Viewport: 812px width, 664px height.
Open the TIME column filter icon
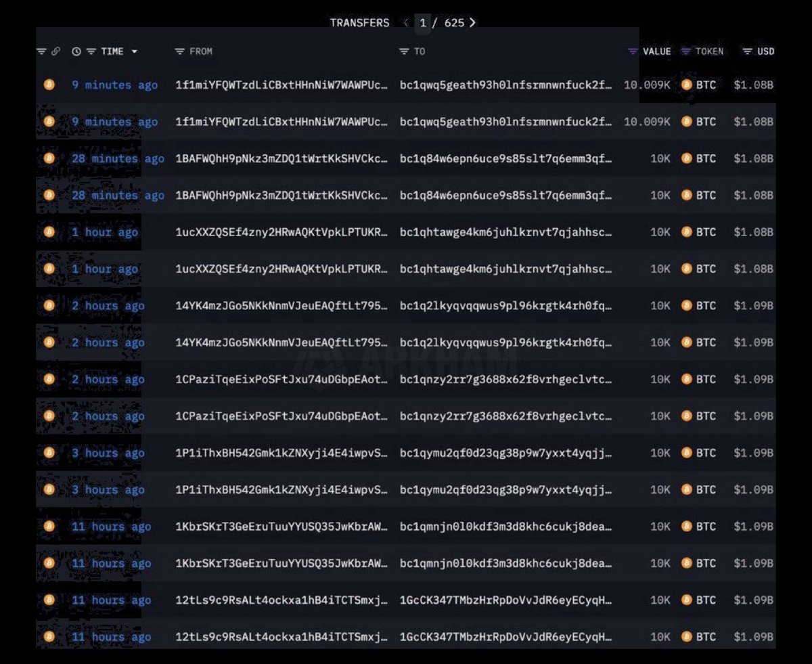91,51
